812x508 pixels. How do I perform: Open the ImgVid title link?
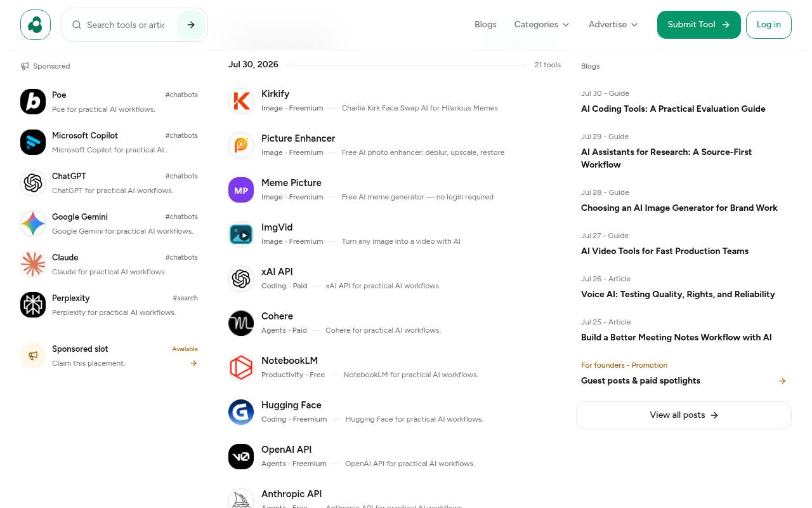277,227
